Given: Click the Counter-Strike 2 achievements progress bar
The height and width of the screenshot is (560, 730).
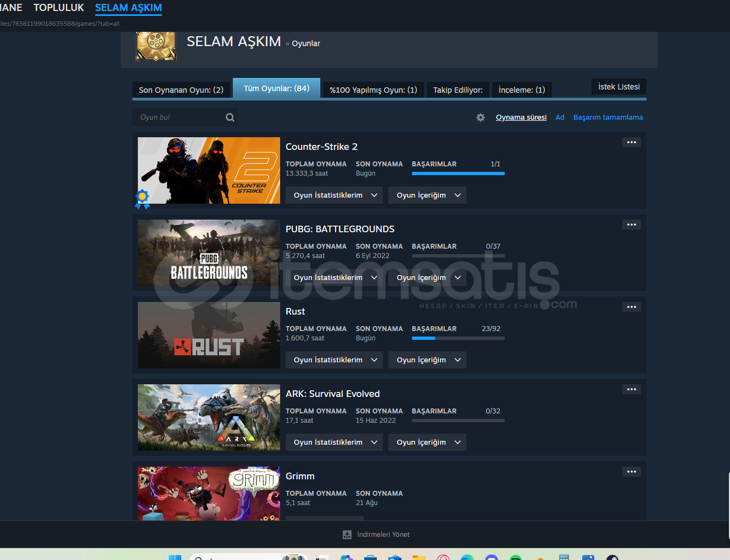Looking at the screenshot, I should coord(458,173).
